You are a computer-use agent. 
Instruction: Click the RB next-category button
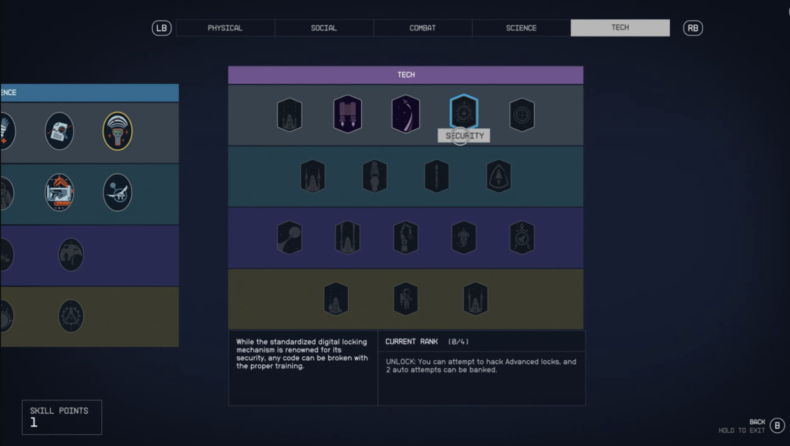(x=693, y=28)
